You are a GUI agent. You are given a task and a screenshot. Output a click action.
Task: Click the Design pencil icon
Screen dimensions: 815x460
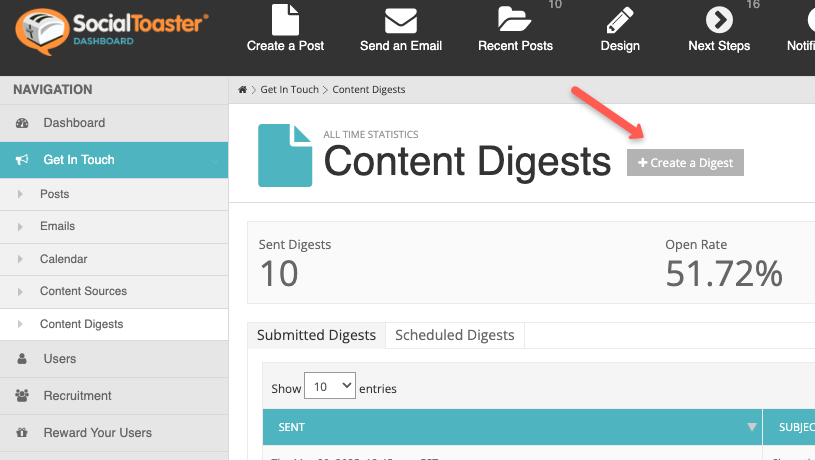click(620, 20)
